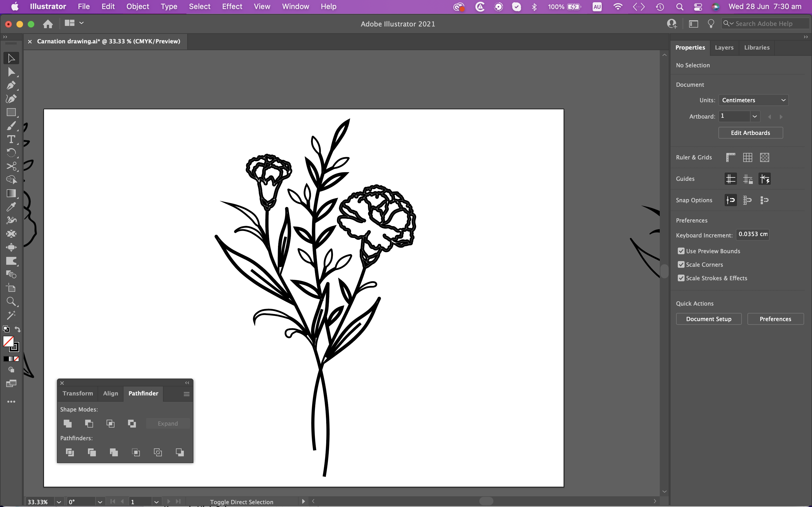
Task: Click the Edit Artboards button
Action: click(x=750, y=132)
